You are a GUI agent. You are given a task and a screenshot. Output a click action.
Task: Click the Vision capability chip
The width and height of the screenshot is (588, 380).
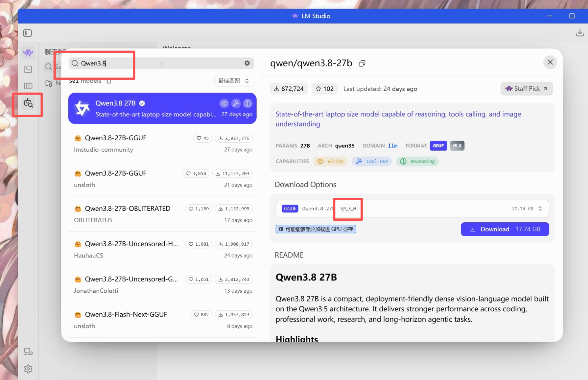330,162
